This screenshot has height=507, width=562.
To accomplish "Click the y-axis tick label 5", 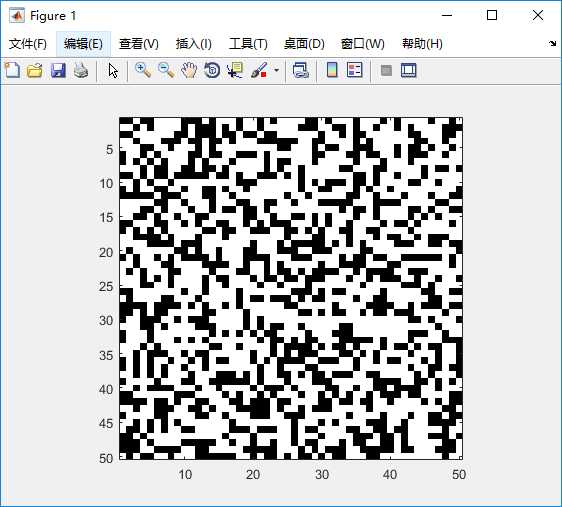I will [110, 149].
